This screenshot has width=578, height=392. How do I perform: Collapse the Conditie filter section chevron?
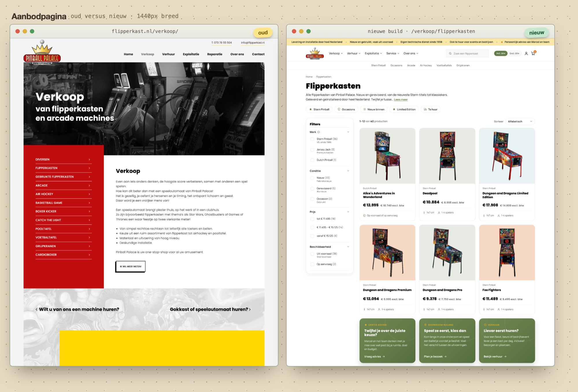[348, 171]
